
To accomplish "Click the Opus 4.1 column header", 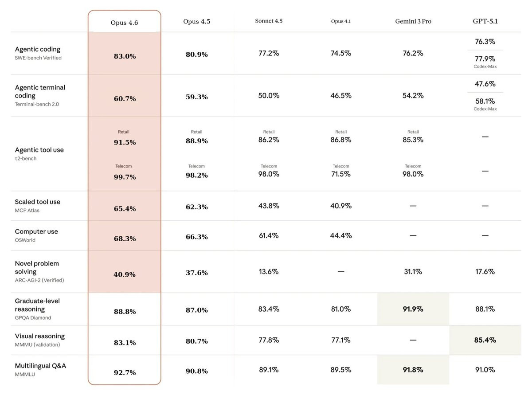I will (340, 21).
